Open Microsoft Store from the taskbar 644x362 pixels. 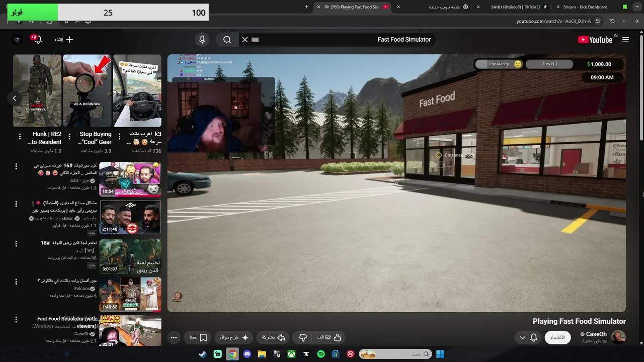pos(336,354)
